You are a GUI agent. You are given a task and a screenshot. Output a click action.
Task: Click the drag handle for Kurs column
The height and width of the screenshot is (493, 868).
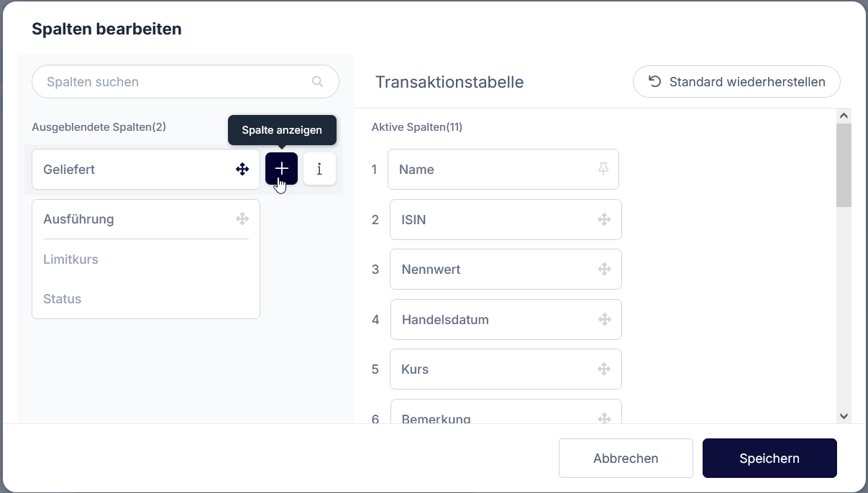[x=604, y=369]
